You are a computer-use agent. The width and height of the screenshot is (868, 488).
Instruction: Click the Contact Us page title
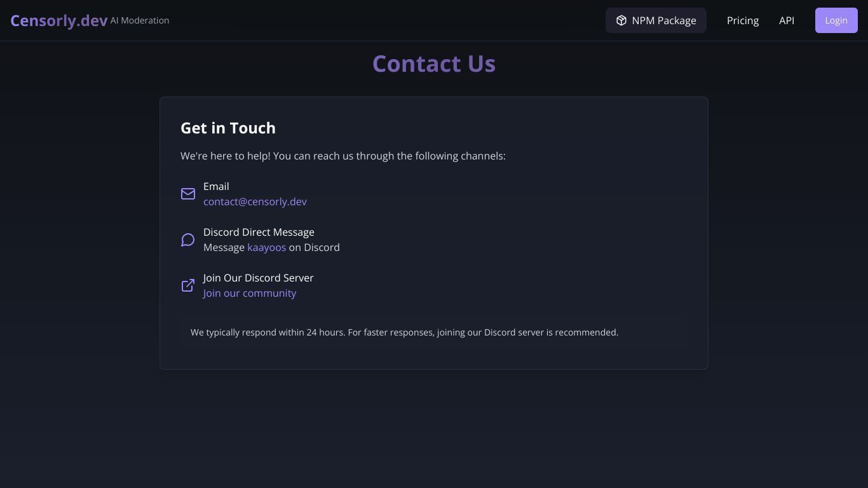click(434, 64)
